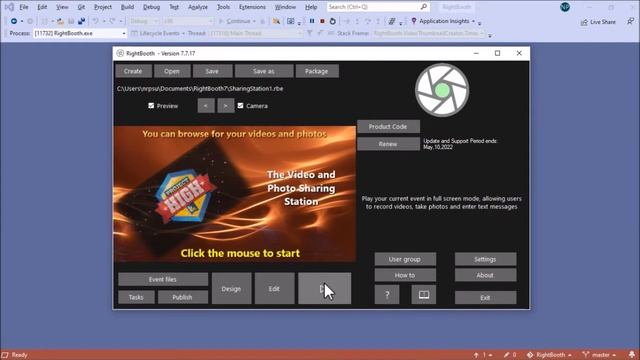
Task: Click the NP user account avatar
Action: [x=565, y=7]
